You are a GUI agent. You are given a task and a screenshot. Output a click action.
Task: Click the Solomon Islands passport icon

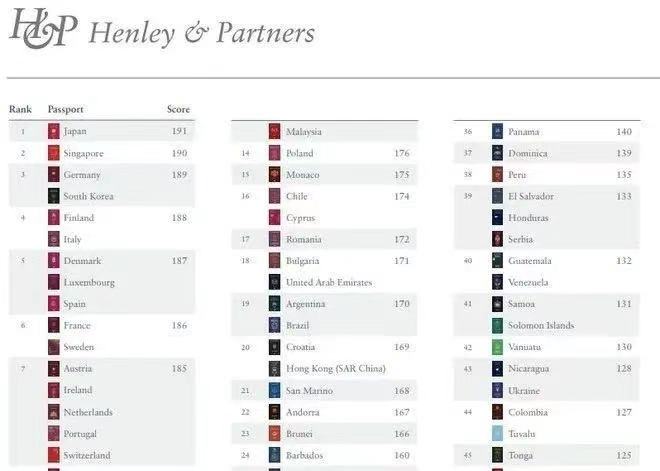tap(497, 325)
